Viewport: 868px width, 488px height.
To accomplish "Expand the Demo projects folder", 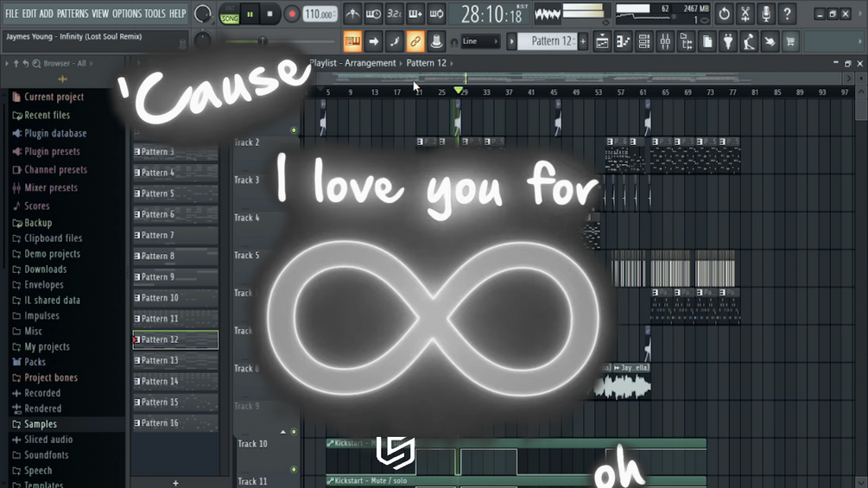I will coord(47,254).
